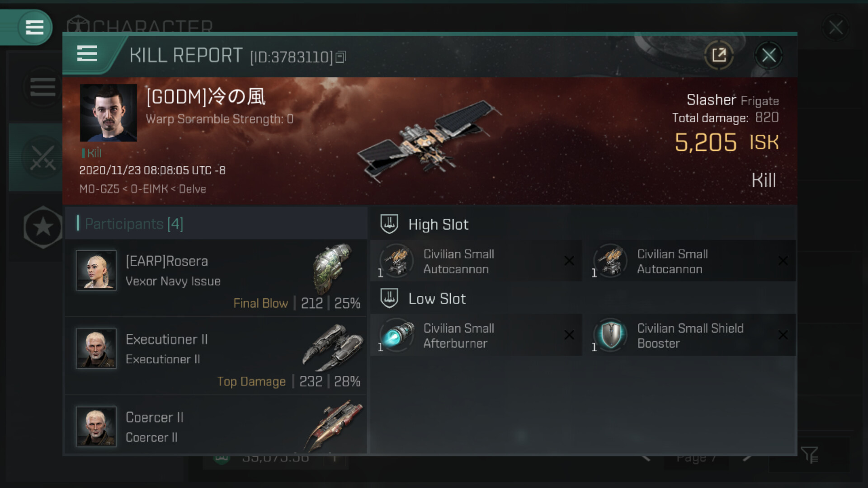This screenshot has height=488, width=868.
Task: Open the Coercer II participant entry
Action: tap(216, 425)
